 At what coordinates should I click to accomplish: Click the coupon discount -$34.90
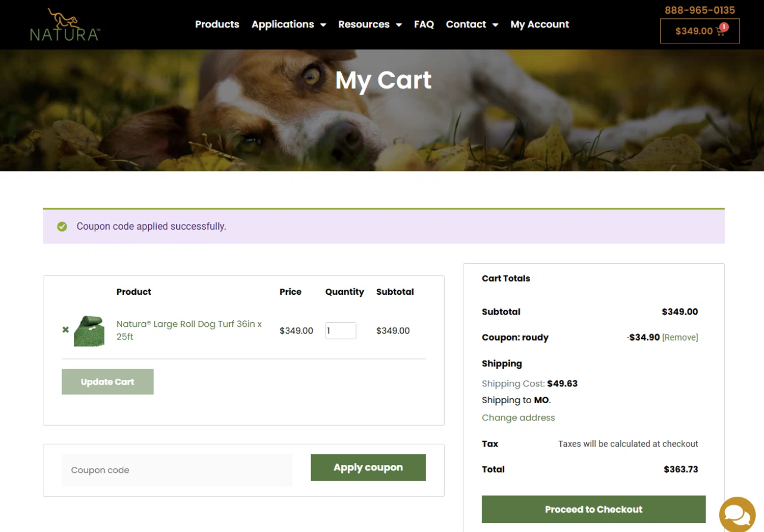(x=643, y=337)
